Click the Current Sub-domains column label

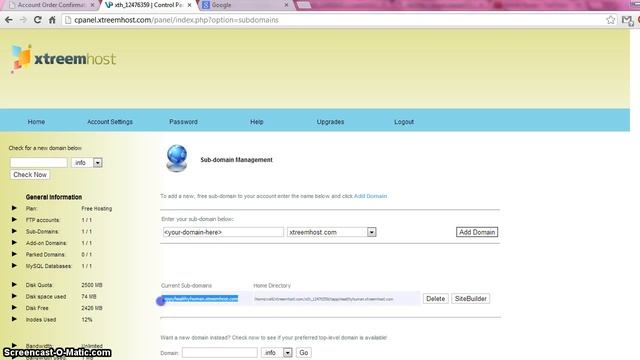click(x=186, y=285)
